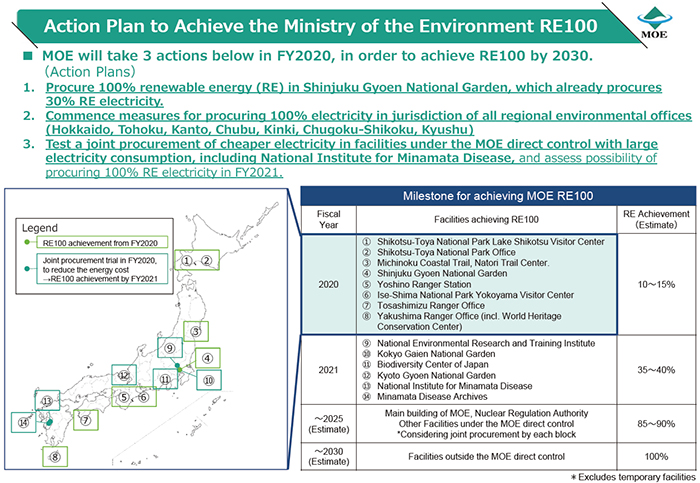Click 'Kokyo Gaien National Garden' row

pos(429,354)
